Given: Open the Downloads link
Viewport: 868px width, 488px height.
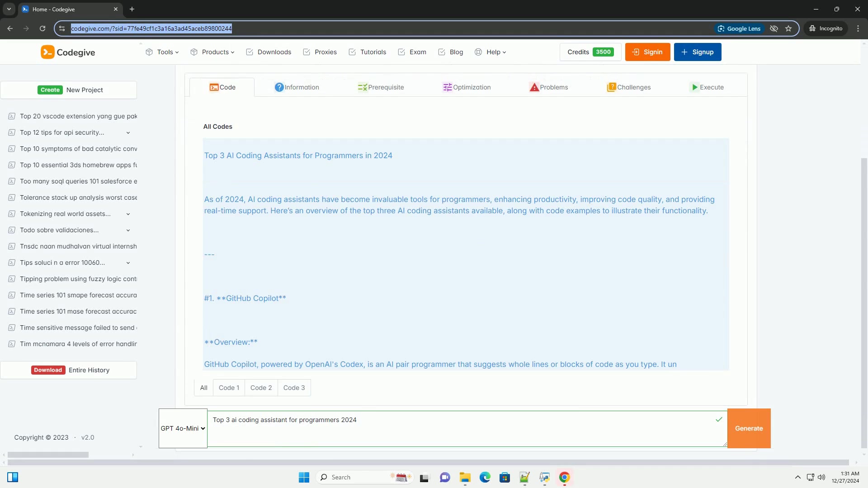Looking at the screenshot, I should pos(269,52).
